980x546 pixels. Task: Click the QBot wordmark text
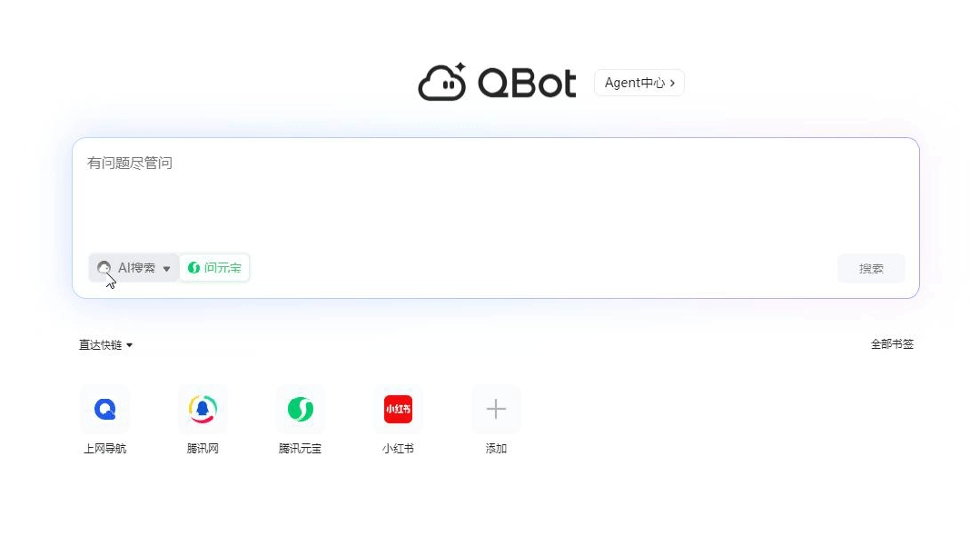click(527, 84)
